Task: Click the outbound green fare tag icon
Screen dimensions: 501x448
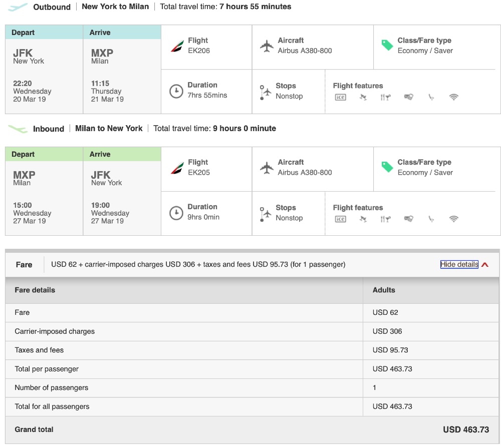Action: [387, 46]
